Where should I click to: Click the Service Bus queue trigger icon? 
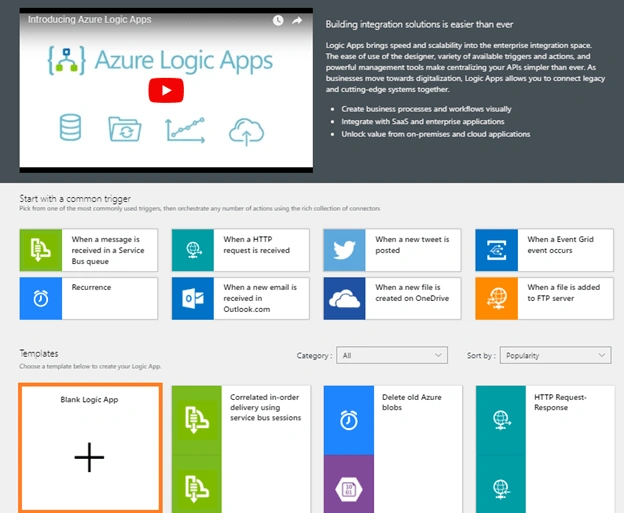click(x=41, y=250)
